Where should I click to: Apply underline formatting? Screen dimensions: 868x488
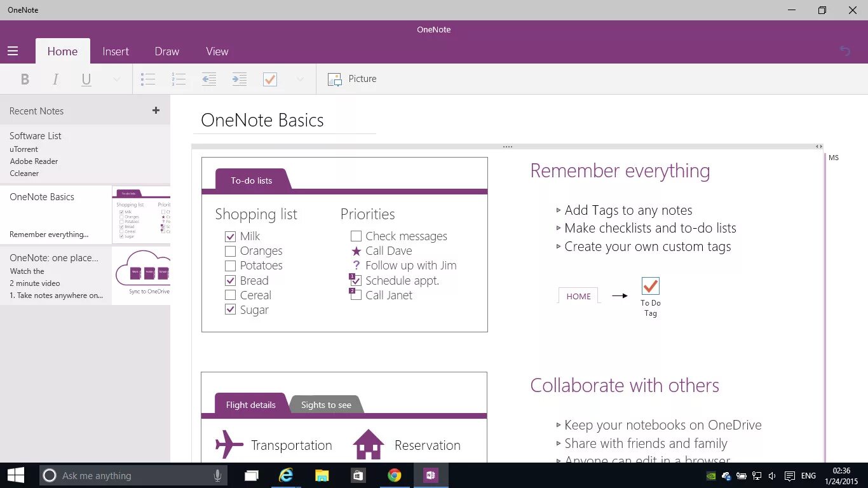86,79
